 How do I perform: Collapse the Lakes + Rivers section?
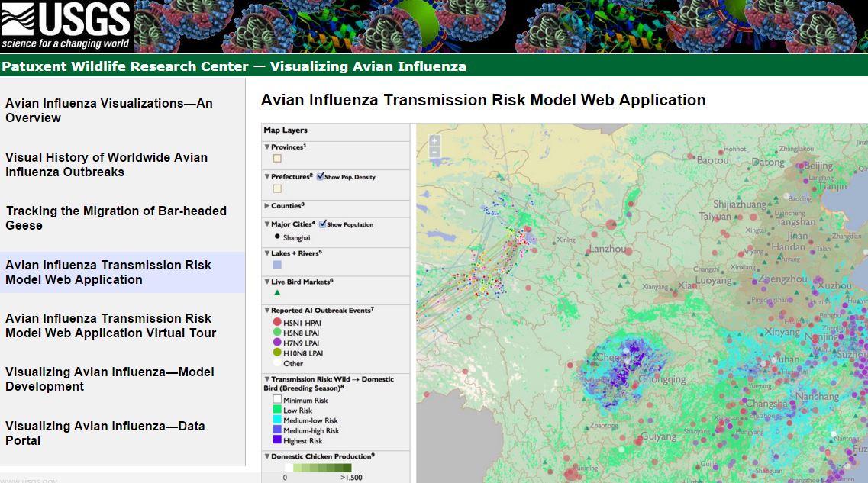[267, 253]
